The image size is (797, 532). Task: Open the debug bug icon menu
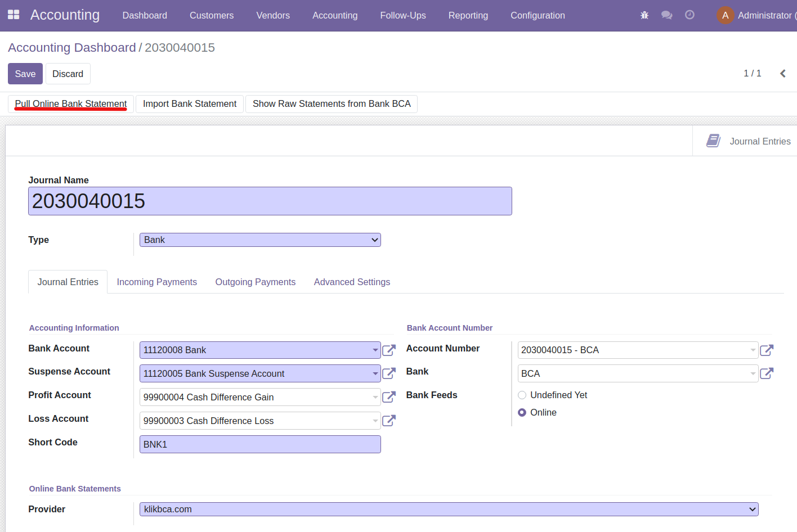[x=644, y=15]
